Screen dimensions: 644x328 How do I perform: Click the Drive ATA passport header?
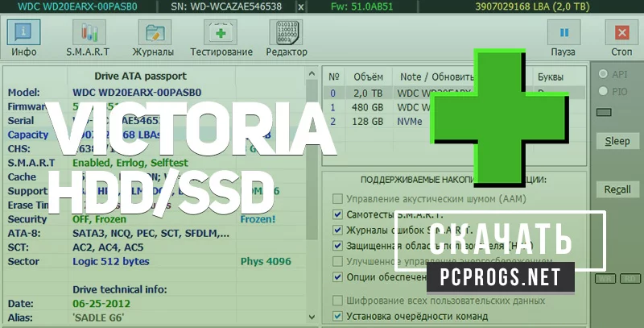click(140, 76)
